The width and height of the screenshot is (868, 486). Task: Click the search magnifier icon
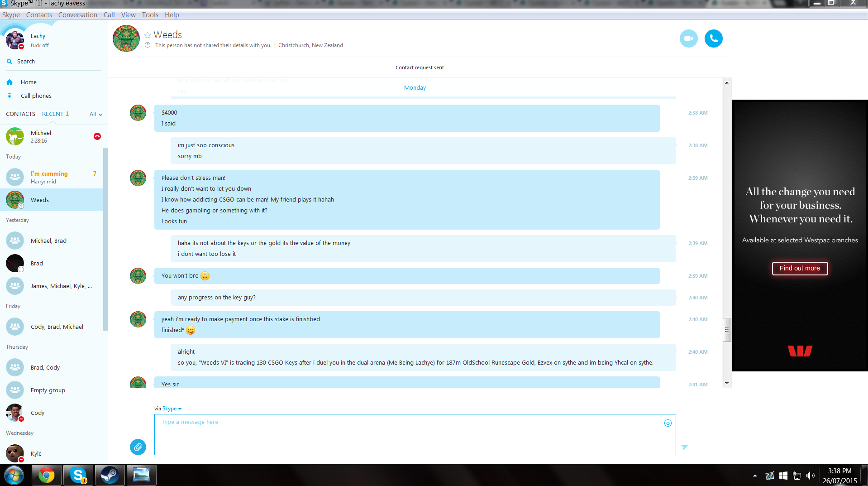tap(10, 62)
